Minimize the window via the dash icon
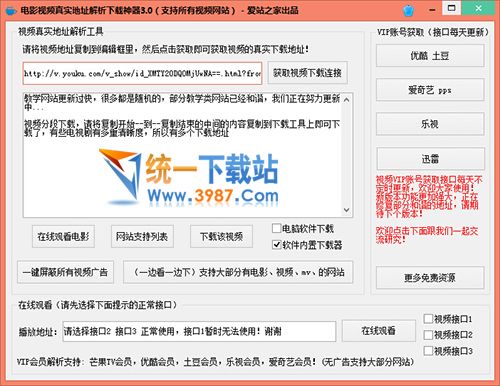This screenshot has height=386, width=500. (432, 10)
